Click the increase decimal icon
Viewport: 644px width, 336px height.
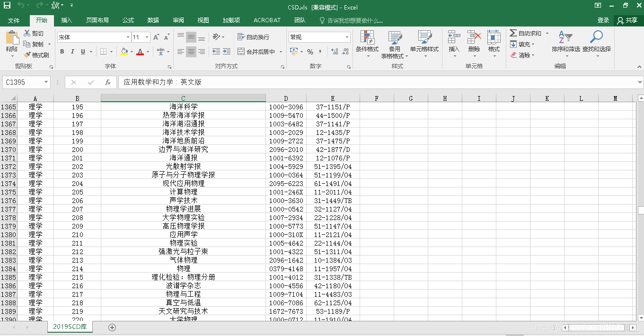pyautogui.click(x=335, y=52)
